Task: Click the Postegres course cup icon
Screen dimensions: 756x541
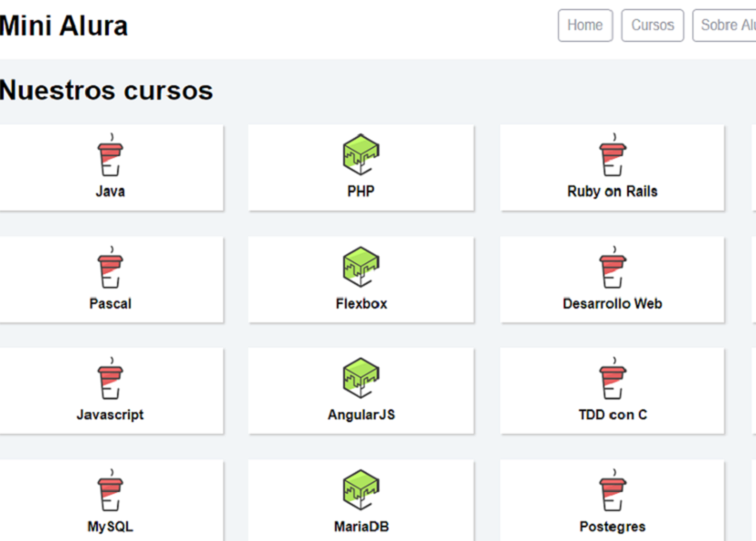Action: point(613,493)
